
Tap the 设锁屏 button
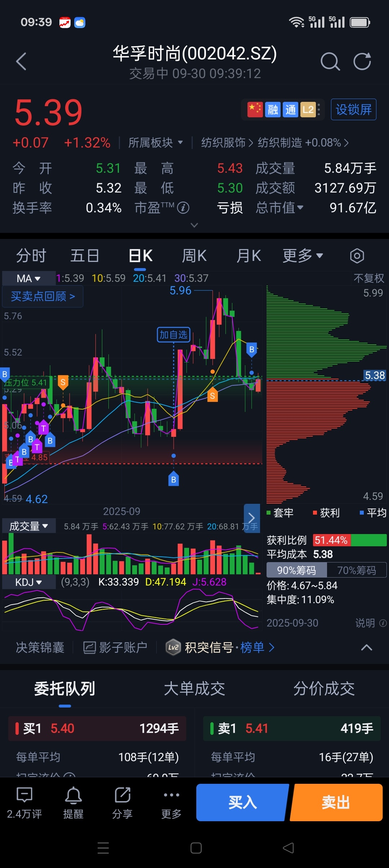click(354, 109)
